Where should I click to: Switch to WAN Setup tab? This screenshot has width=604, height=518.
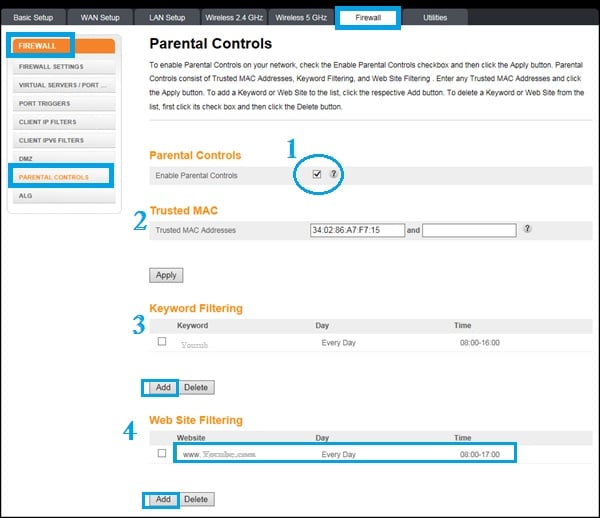101,18
